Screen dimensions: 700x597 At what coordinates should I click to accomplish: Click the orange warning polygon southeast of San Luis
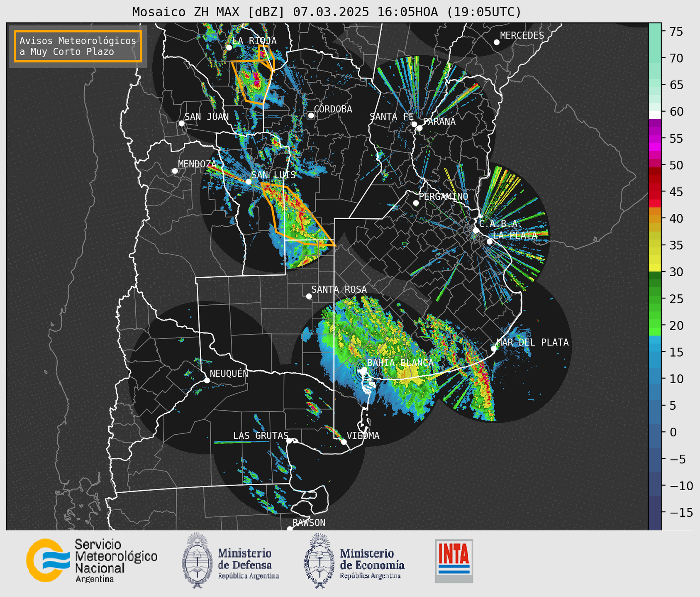click(298, 215)
